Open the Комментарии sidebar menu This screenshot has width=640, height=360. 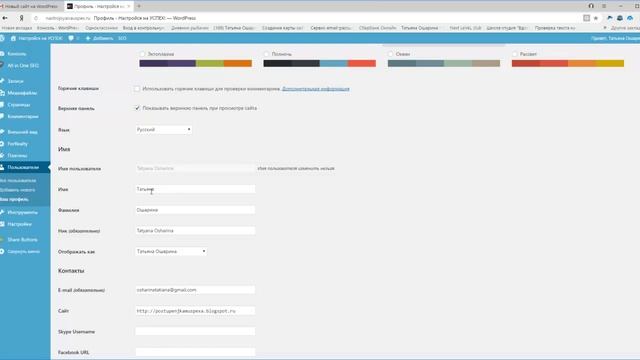(x=23, y=117)
